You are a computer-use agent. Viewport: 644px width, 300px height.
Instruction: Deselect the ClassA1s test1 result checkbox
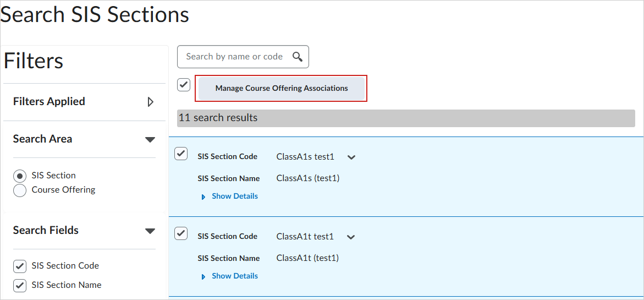(x=181, y=154)
